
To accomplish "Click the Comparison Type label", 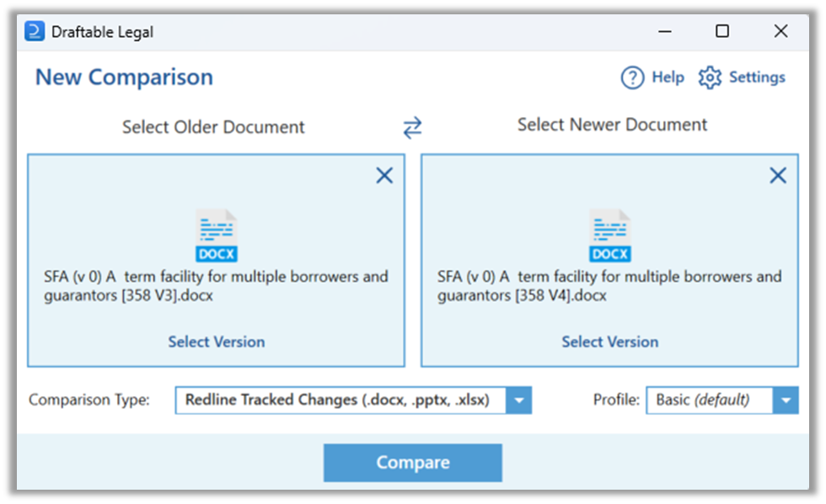I will (x=89, y=400).
